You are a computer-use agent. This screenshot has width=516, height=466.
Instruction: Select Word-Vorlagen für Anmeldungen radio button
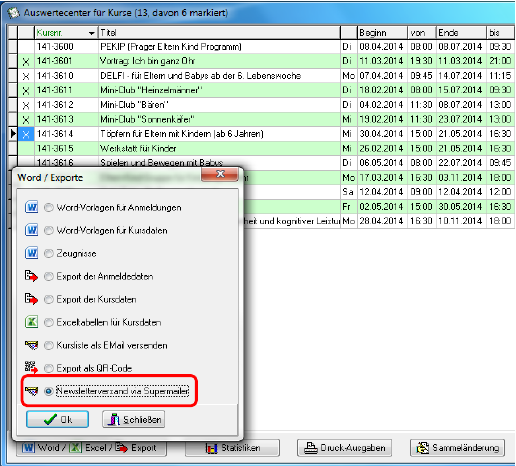click(49, 208)
